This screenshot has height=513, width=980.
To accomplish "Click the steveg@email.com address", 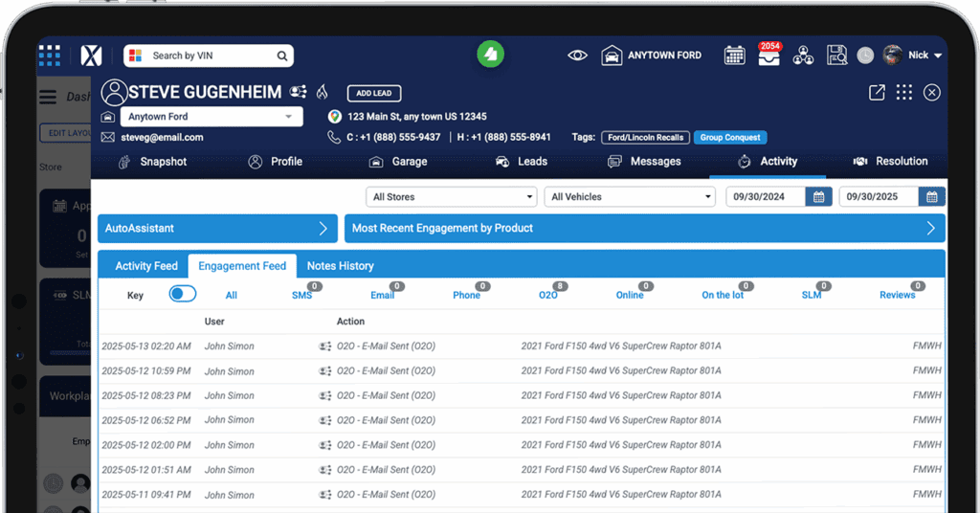I will click(162, 138).
